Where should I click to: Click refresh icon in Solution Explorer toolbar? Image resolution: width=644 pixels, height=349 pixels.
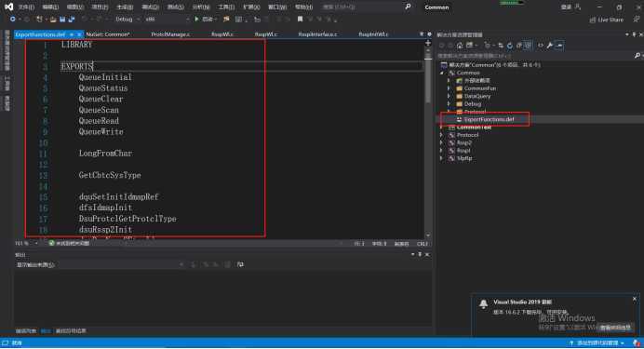[510, 46]
